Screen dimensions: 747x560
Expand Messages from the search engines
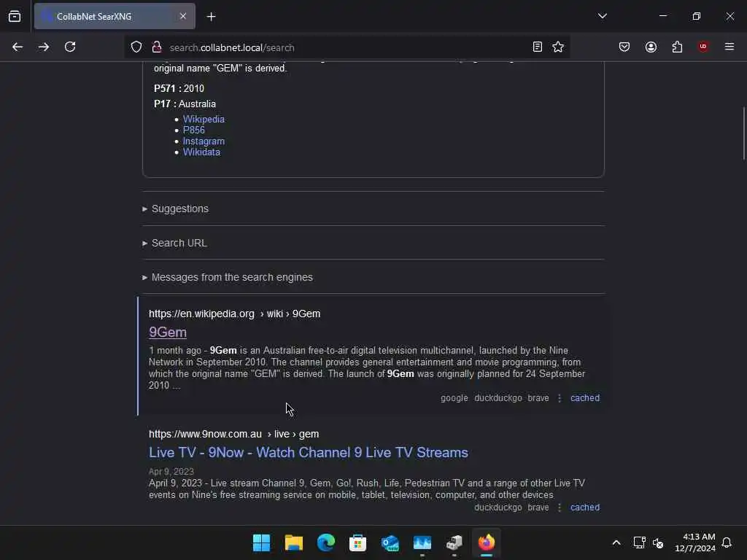point(231,277)
